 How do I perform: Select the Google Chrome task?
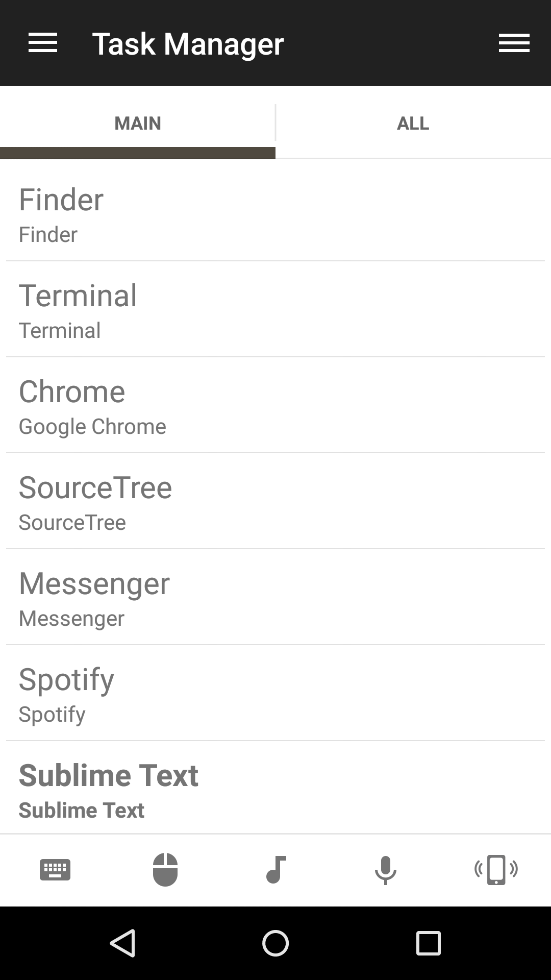[275, 406]
